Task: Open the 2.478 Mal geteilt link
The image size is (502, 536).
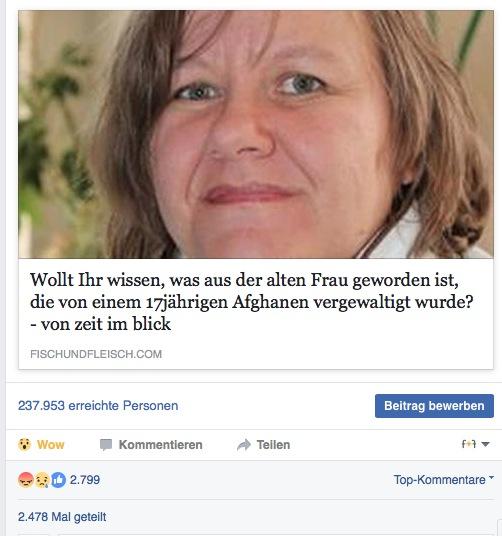Action: pyautogui.click(x=62, y=517)
